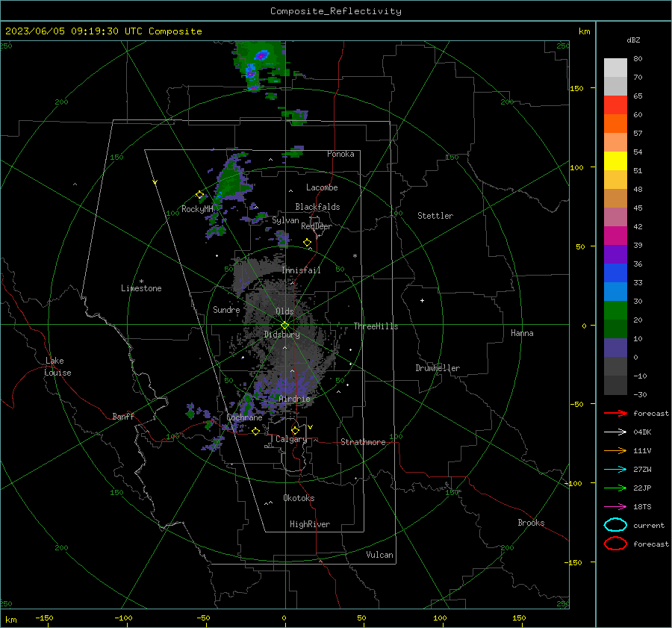
Task: Click the orange 60 dBZ color swatch
Action: (x=615, y=123)
